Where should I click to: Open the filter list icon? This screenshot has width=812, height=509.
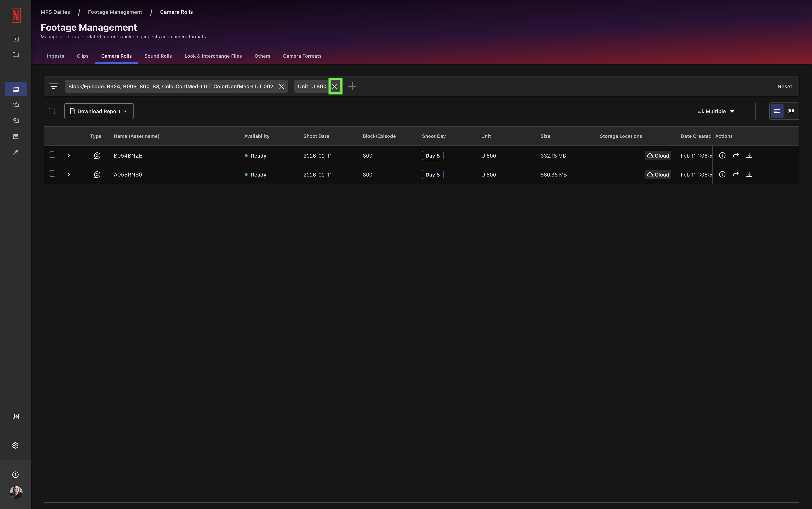[54, 86]
